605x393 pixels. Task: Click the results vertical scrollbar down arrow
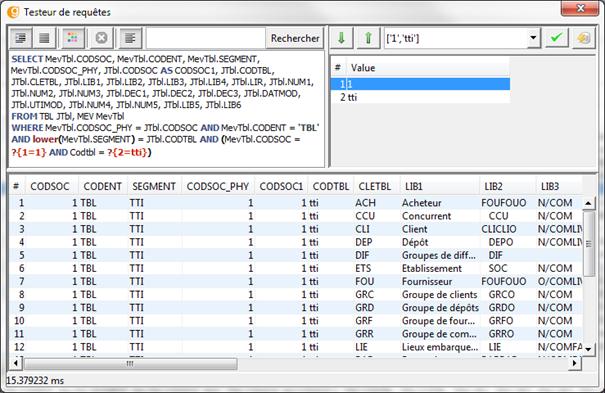pyautogui.click(x=588, y=349)
